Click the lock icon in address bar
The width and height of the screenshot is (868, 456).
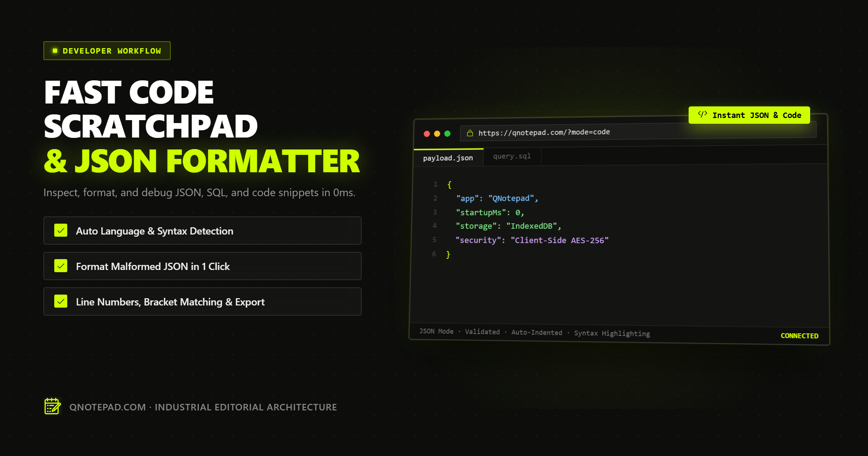click(470, 133)
